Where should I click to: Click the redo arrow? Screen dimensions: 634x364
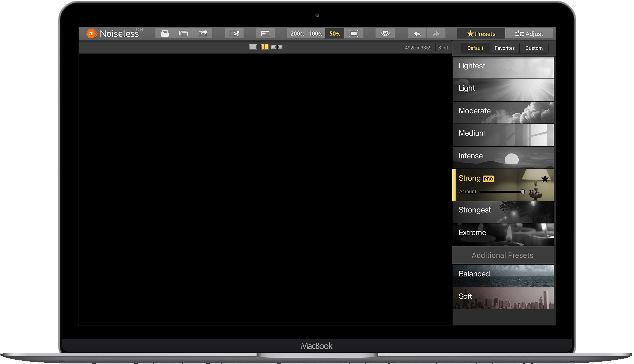coord(436,34)
